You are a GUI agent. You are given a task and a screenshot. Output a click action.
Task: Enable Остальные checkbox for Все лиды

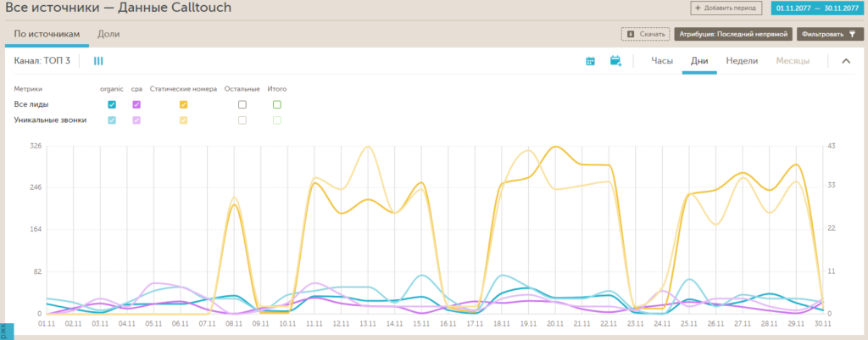242,104
